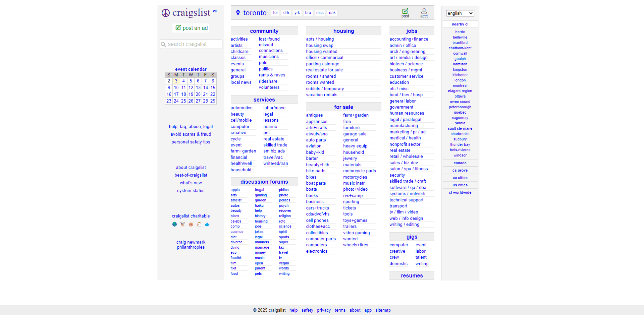Screen dimensions: 644x315
Task: Open the event calendar heading link
Action: pyautogui.click(x=191, y=69)
